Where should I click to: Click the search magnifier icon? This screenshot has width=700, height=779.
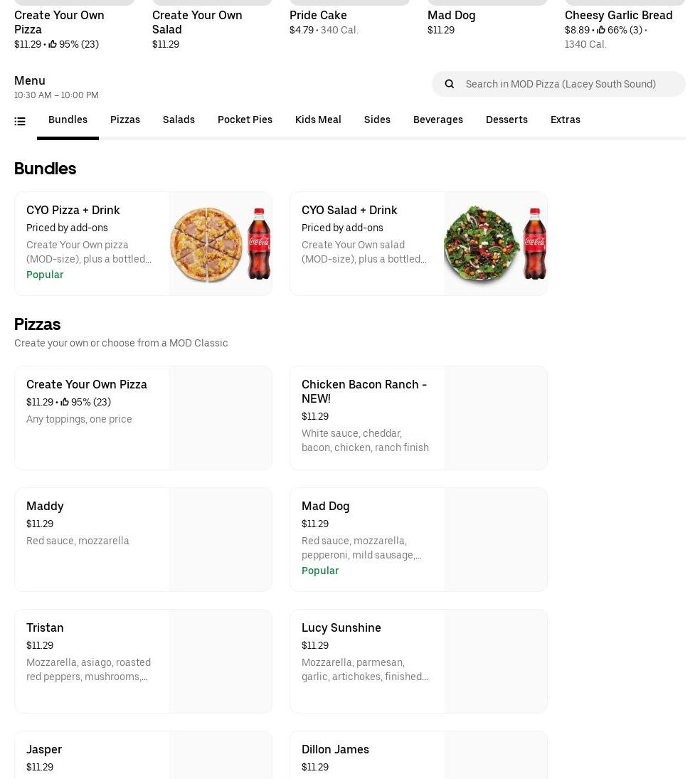449,84
